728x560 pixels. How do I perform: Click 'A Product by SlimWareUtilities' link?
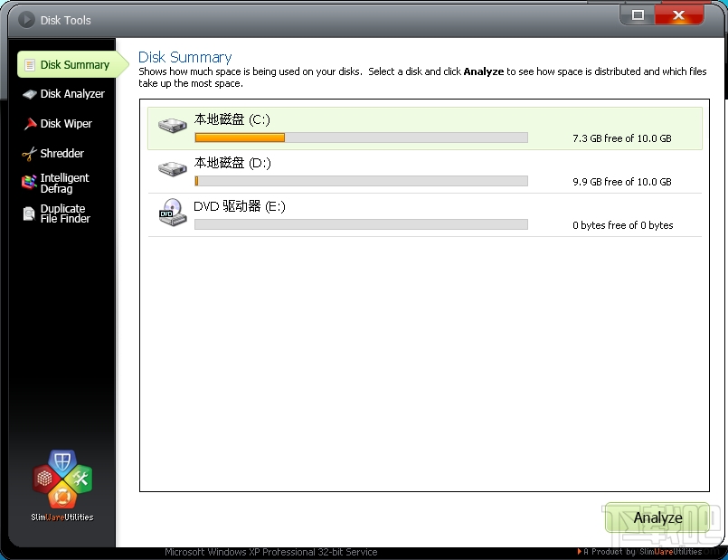639,552
